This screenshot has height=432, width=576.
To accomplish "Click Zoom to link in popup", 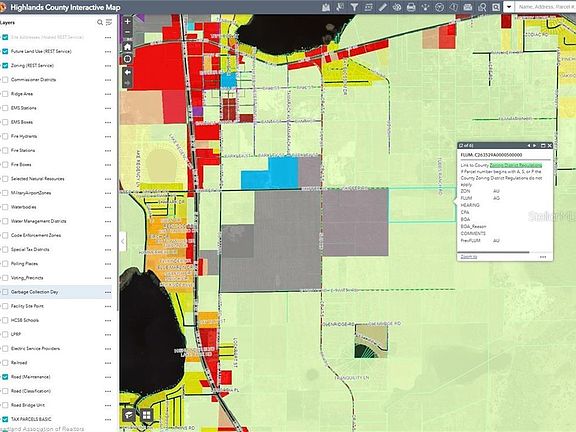I will click(x=469, y=257).
